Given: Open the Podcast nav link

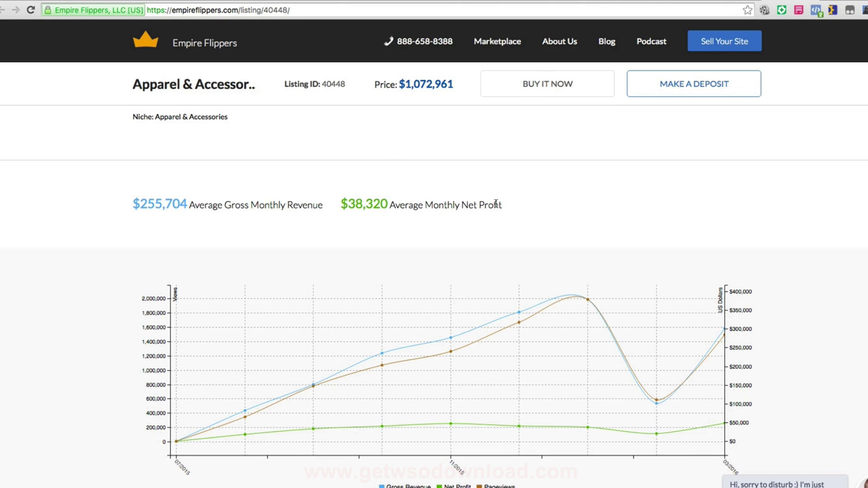Looking at the screenshot, I should pyautogui.click(x=651, y=41).
